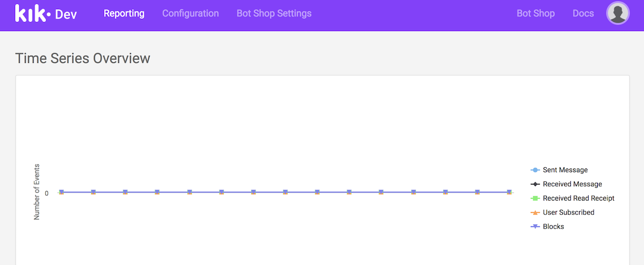Hide the User Subscribed series label
644x265 pixels.
[x=568, y=212]
